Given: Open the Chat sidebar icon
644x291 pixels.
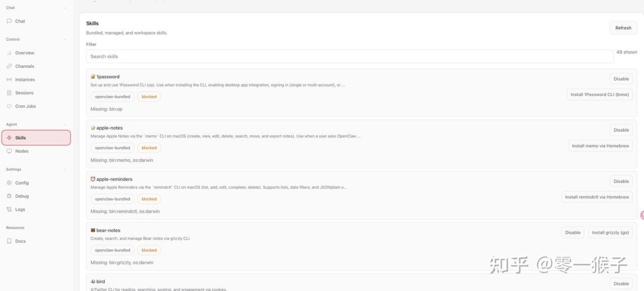Looking at the screenshot, I should tap(9, 21).
